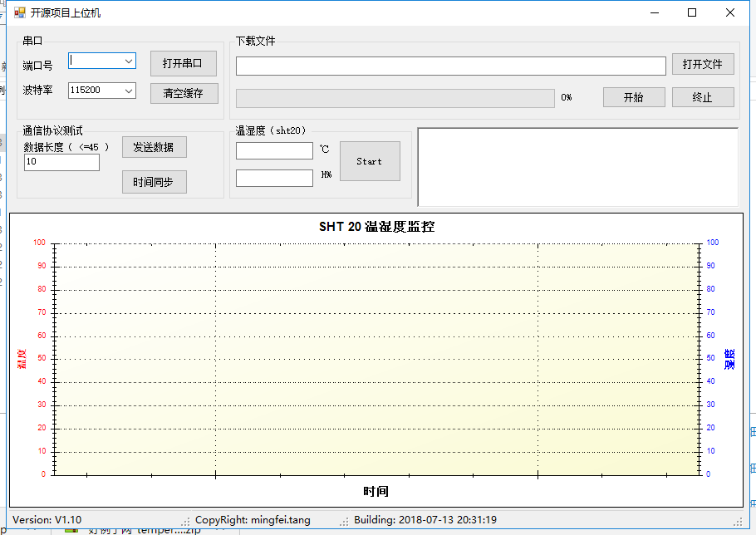
Task: Click the 通信协议测试 group label
Action: [x=52, y=130]
